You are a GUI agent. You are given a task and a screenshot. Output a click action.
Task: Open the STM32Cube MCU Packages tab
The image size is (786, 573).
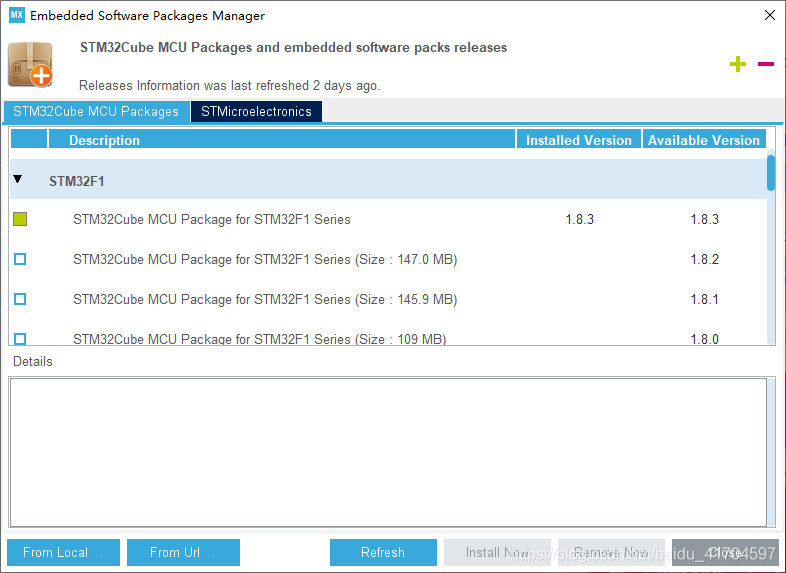96,112
